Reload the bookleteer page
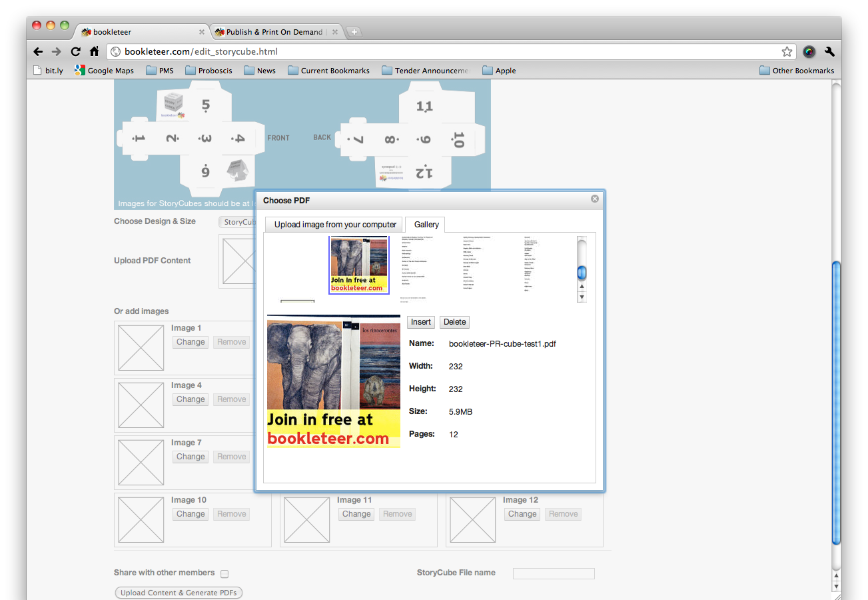 tap(75, 51)
